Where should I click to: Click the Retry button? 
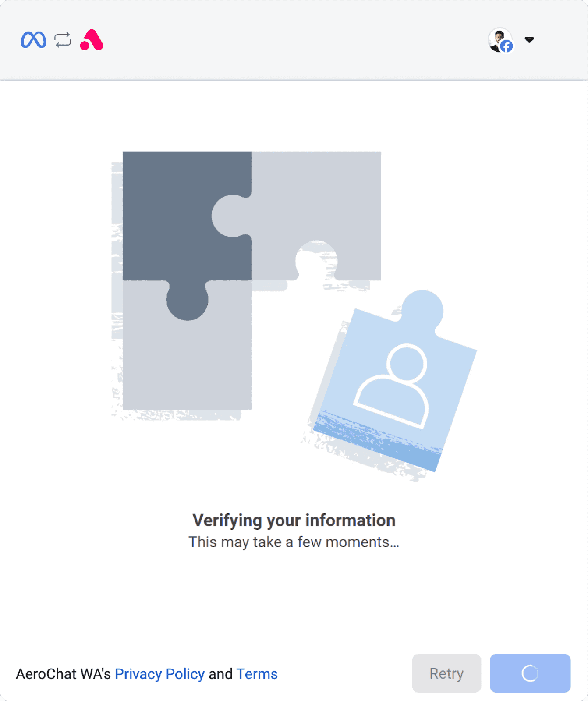(446, 673)
